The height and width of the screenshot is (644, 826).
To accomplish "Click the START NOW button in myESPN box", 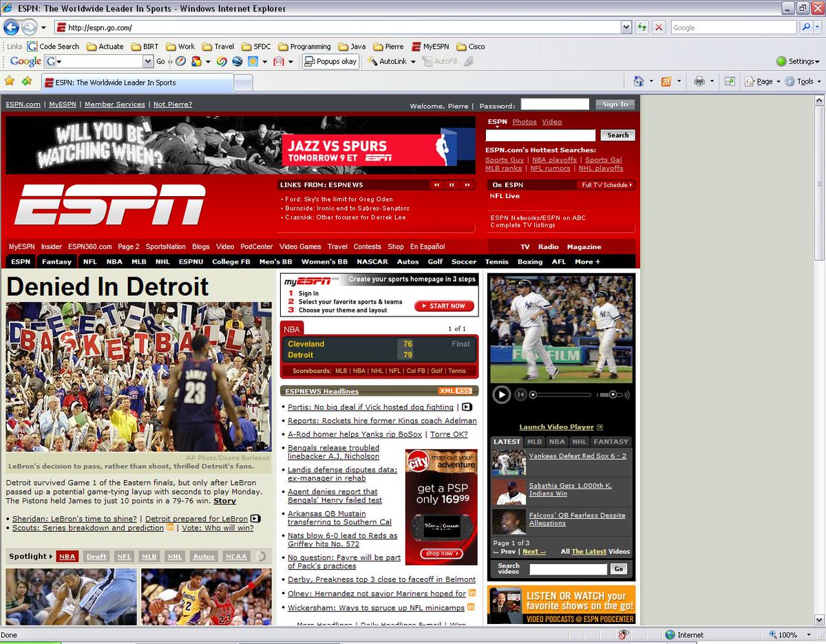I will pos(444,306).
